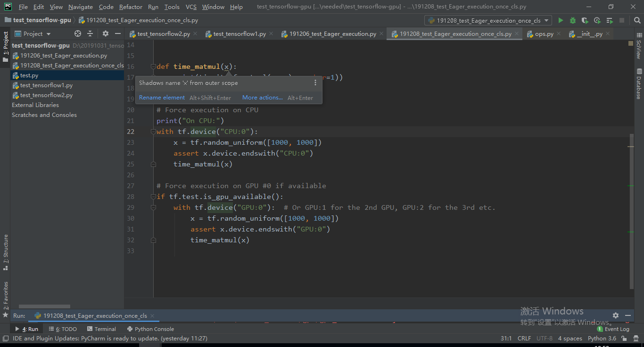Collapse the 'with tf.device("GPU:0")' fold marker

153,207
